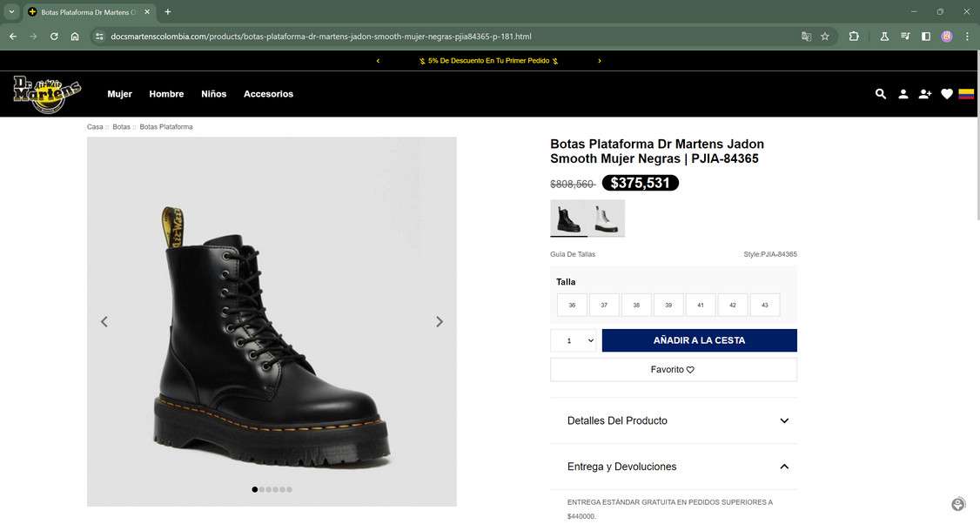Select size 43

pyautogui.click(x=765, y=306)
